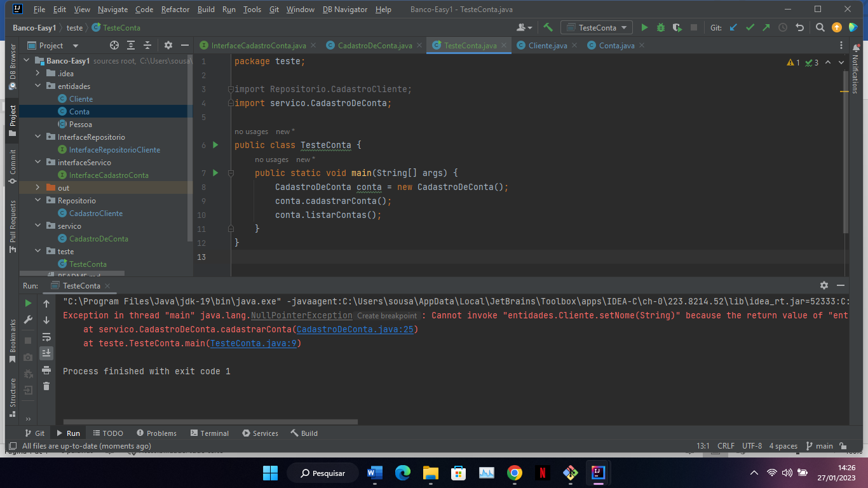
Task: Click the Up the Stack Trace arrow
Action: tap(46, 304)
